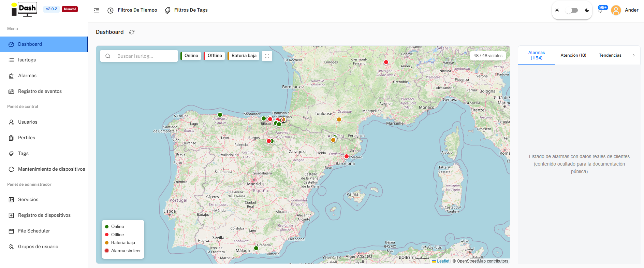Open Servicios menu item
The width and height of the screenshot is (644, 268).
point(44,200)
